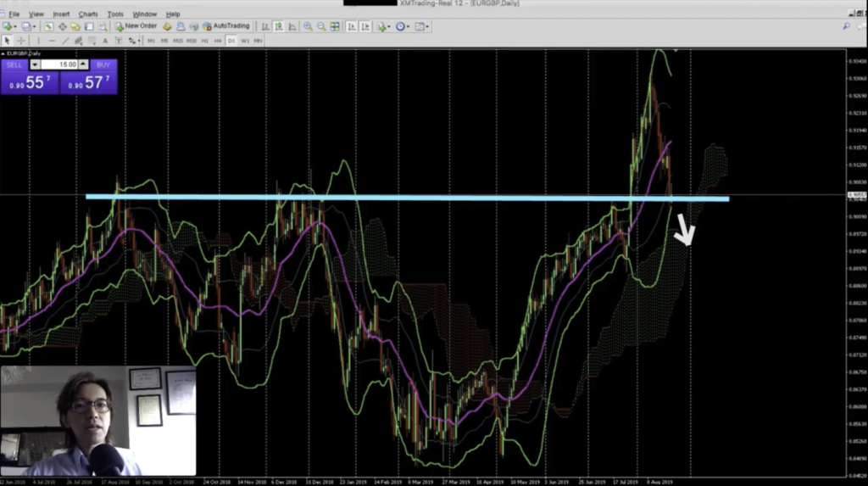Viewport: 868px width, 486px height.
Task: Toggle chart auto scroll icon
Action: pyautogui.click(x=352, y=26)
